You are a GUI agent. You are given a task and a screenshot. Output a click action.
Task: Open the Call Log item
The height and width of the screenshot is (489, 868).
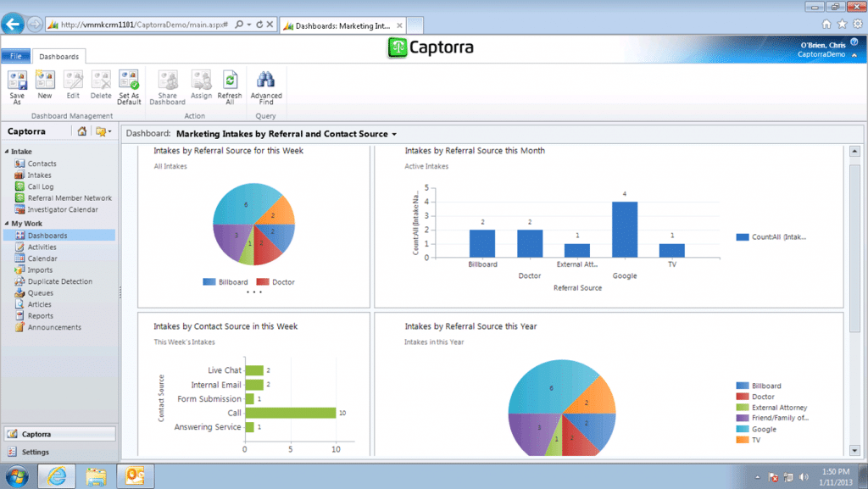point(41,187)
